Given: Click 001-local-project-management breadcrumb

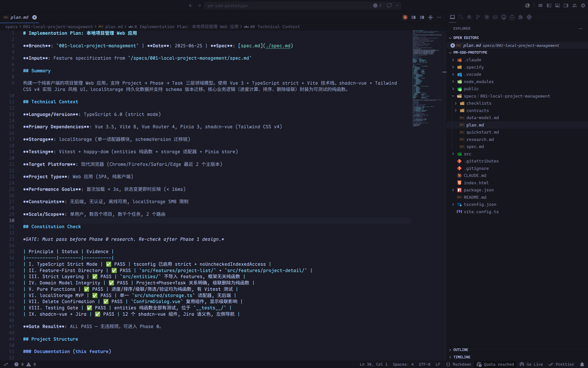Looking at the screenshot, I should coord(58,27).
